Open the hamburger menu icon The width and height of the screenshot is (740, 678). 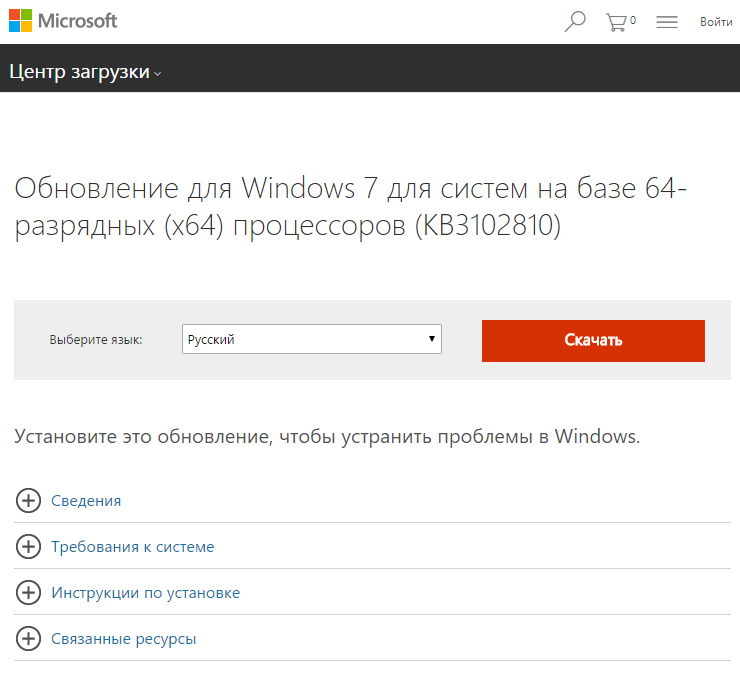tap(667, 21)
